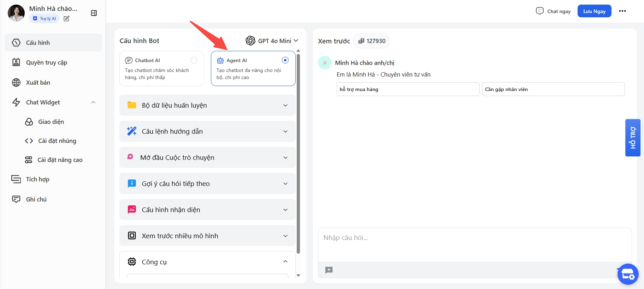Open the floating chatbot store icon

point(628,274)
